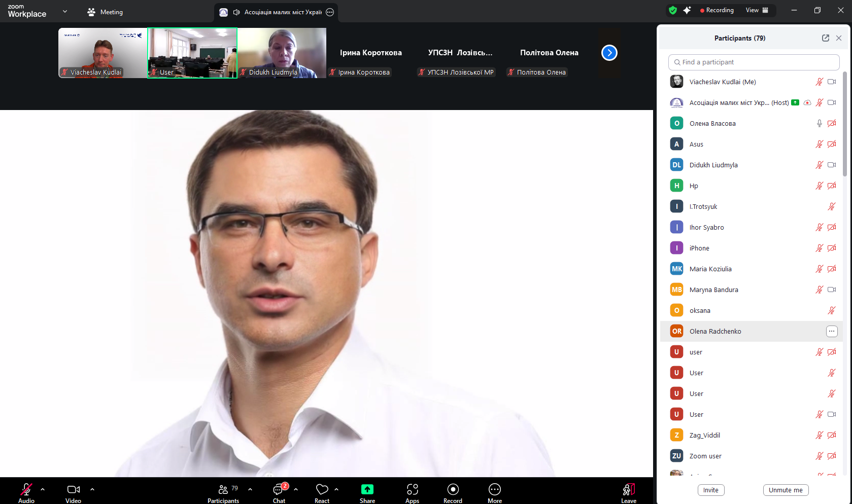The height and width of the screenshot is (504, 852).
Task: Open the View layout menu
Action: click(x=757, y=10)
